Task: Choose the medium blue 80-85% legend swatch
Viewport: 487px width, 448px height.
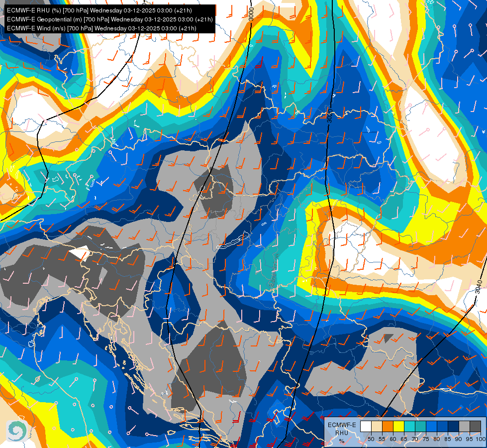Action: [x=443, y=426]
